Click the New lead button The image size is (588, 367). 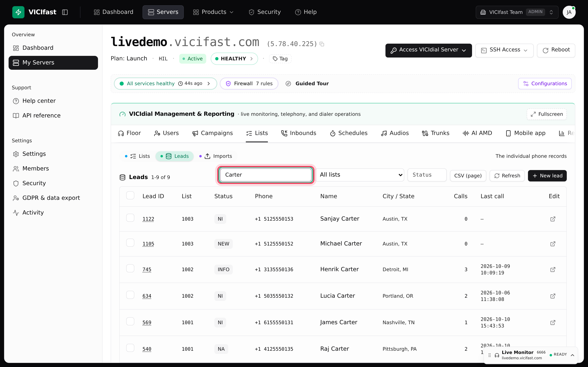pyautogui.click(x=547, y=176)
